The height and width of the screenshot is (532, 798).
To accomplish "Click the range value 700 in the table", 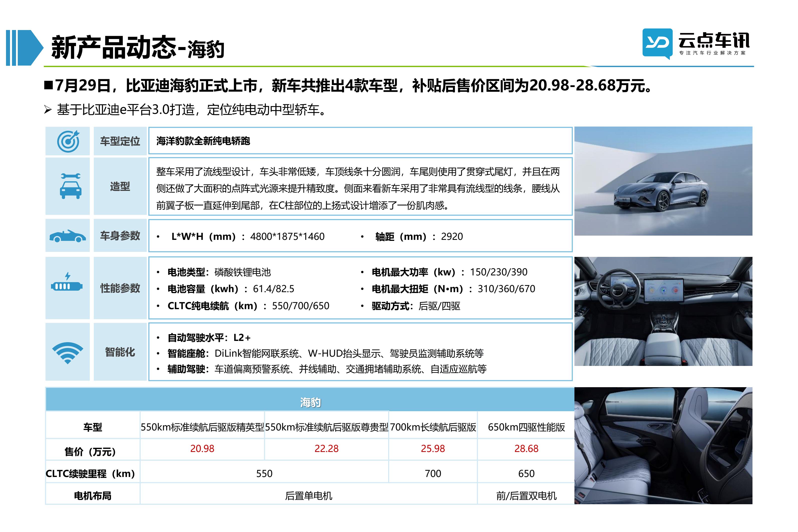I will [433, 474].
